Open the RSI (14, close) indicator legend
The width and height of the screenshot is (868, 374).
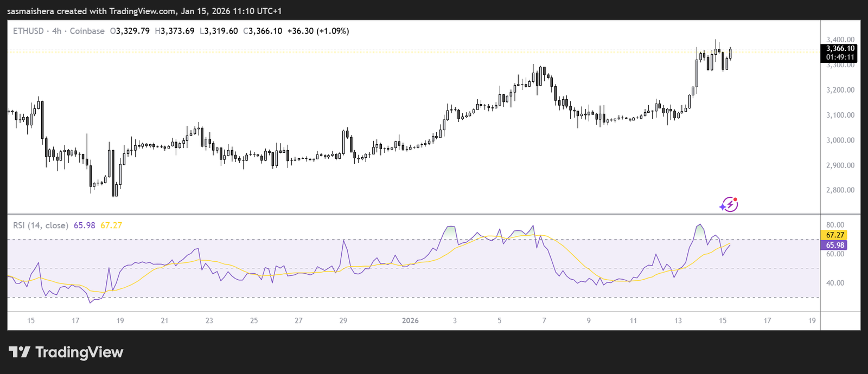click(41, 225)
